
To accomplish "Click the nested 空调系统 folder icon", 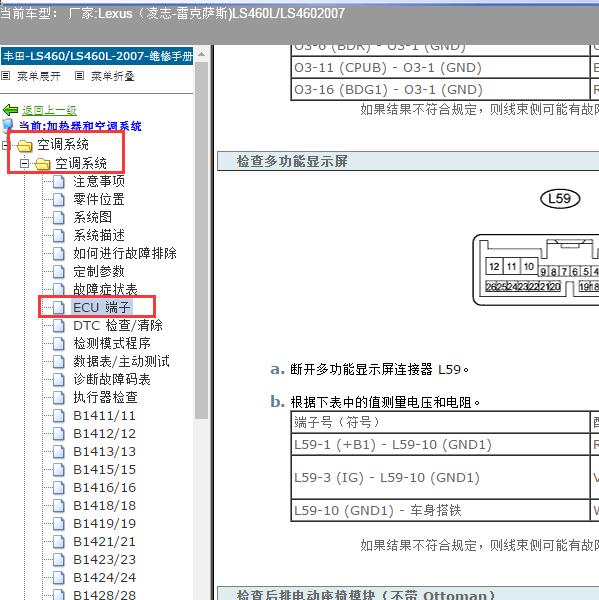I will pyautogui.click(x=42, y=164).
